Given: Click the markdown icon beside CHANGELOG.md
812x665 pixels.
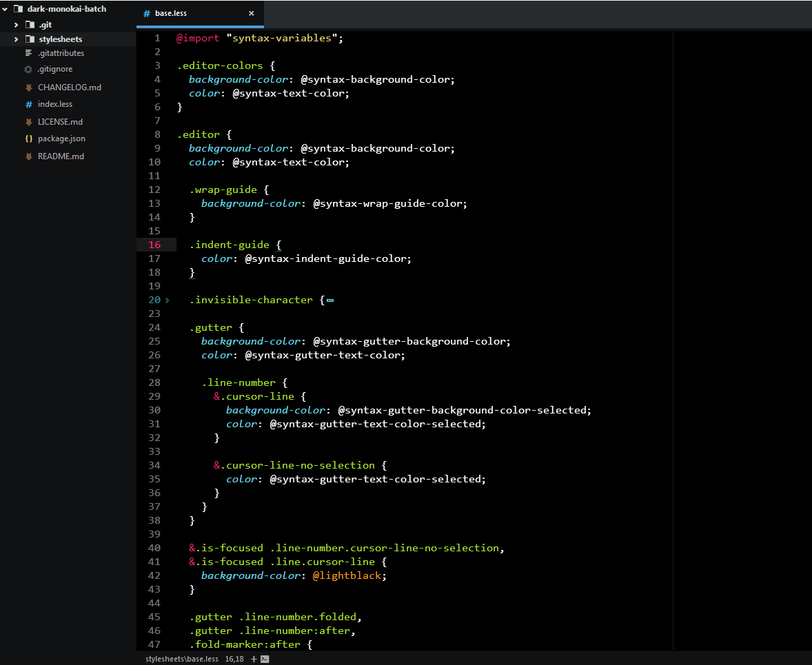Looking at the screenshot, I should click(28, 87).
